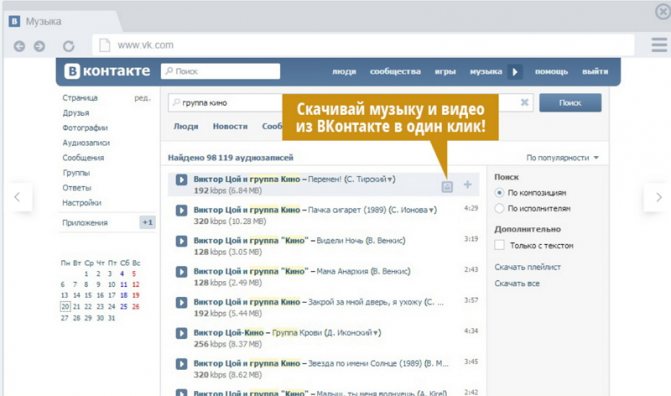Expand the С. Ионова artist arrow
Screen dimensions: 671x396
[x=432, y=210]
